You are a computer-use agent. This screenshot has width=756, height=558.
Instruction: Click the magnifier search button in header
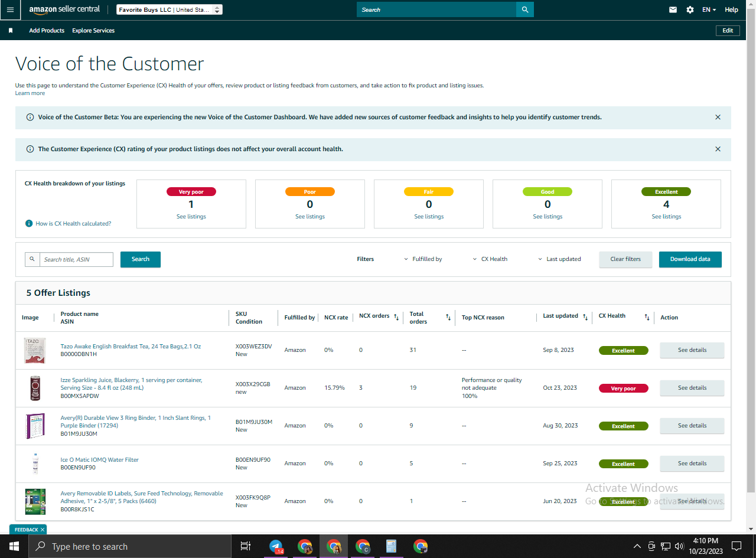click(x=525, y=9)
